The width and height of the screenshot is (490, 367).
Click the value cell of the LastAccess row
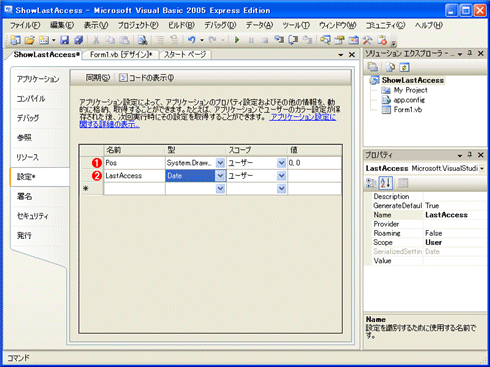(314, 176)
